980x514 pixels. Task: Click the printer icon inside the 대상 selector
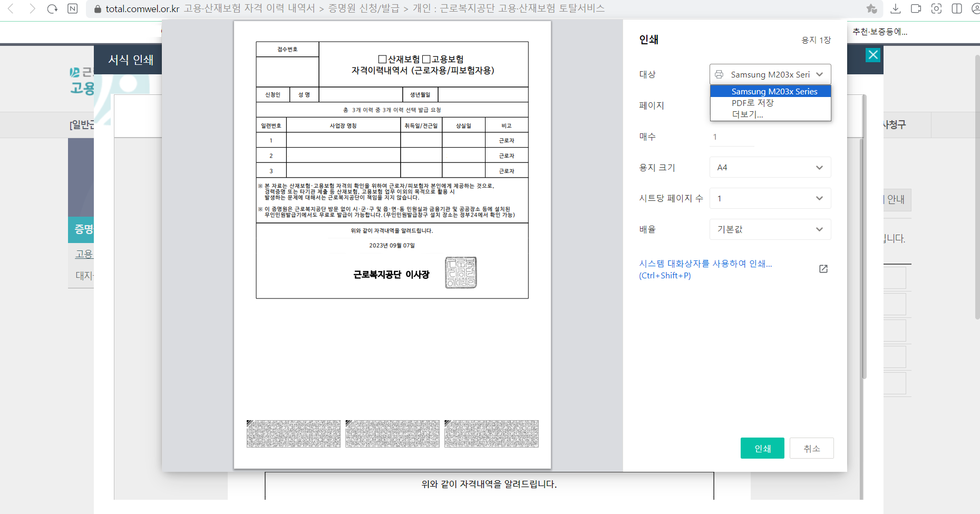720,74
